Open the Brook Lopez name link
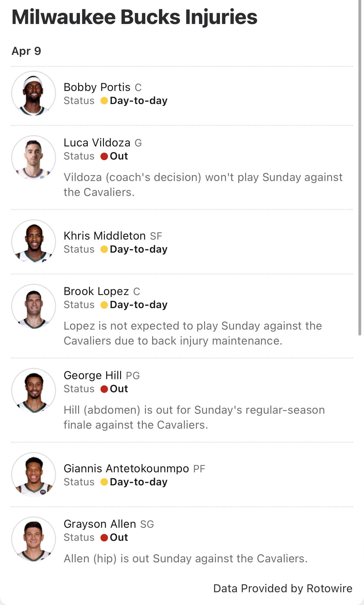The height and width of the screenshot is (605, 364). (x=96, y=291)
